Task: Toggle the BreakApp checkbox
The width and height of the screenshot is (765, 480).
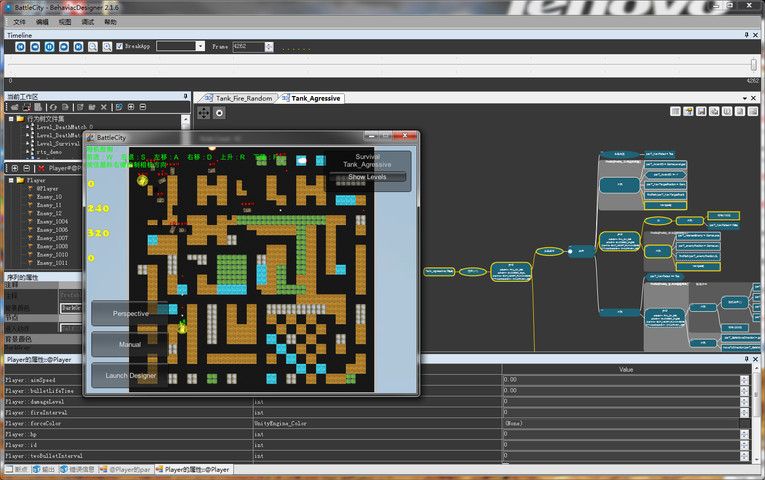Action: (120, 46)
